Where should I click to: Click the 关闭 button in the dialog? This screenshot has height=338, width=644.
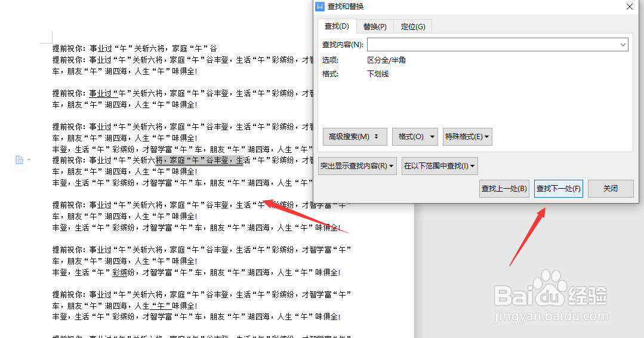(611, 189)
